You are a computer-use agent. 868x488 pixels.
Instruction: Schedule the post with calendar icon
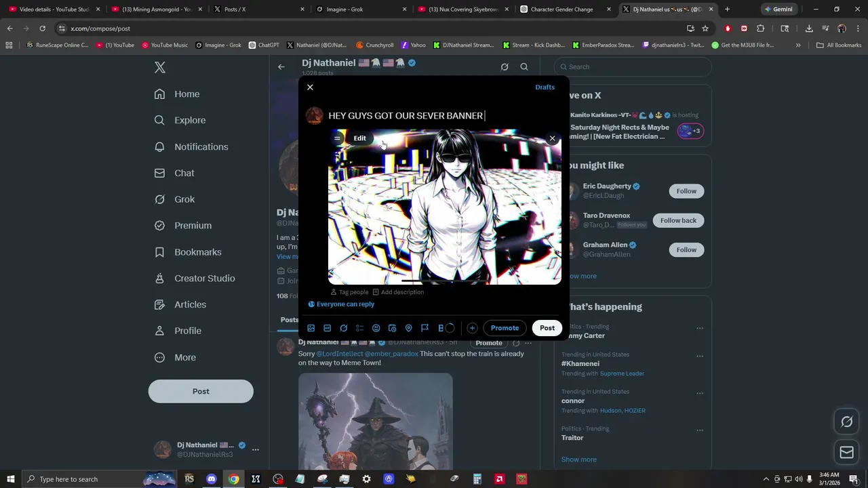click(393, 328)
